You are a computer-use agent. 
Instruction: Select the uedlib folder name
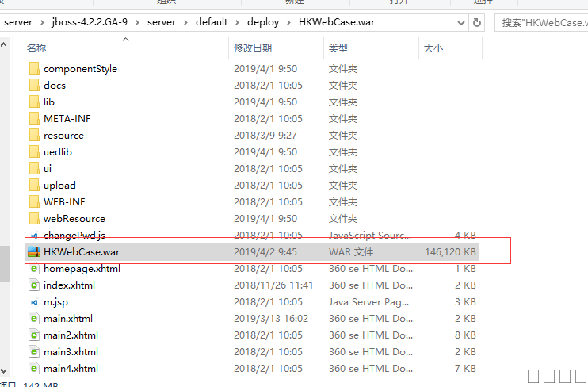(57, 151)
